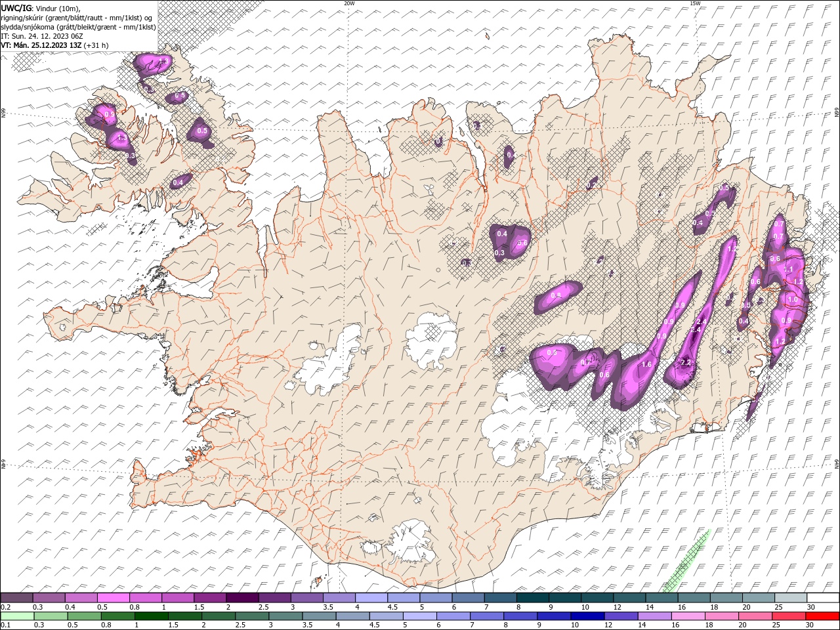Select the pale periwinkle 4 swatch on the top scale
The image size is (840, 630).
pyautogui.click(x=371, y=598)
